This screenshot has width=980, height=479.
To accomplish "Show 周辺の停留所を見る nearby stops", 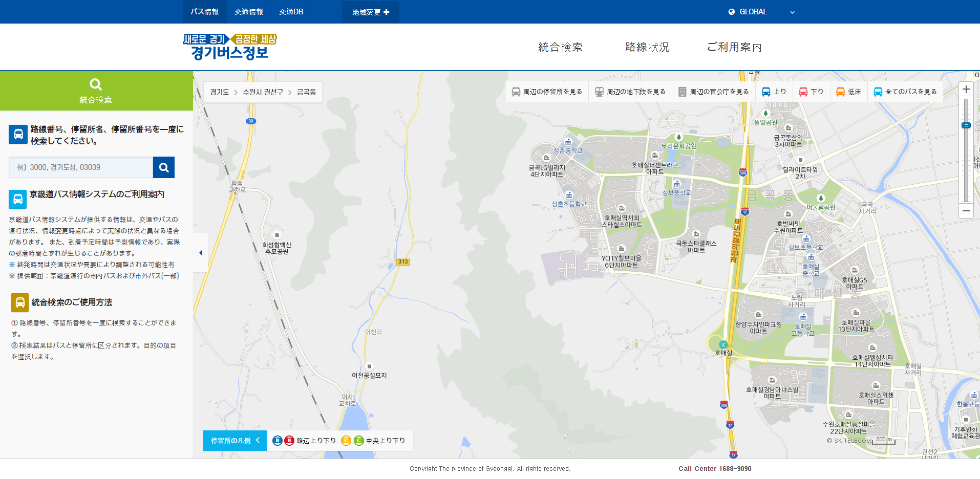I will [x=547, y=92].
